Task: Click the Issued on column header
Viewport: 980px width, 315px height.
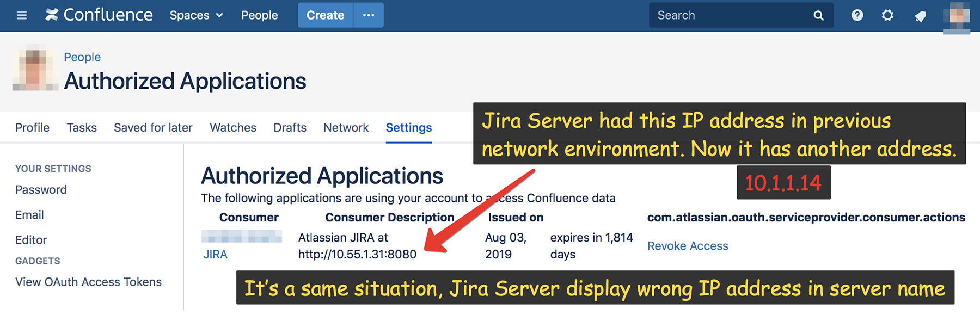Action: coord(516,217)
